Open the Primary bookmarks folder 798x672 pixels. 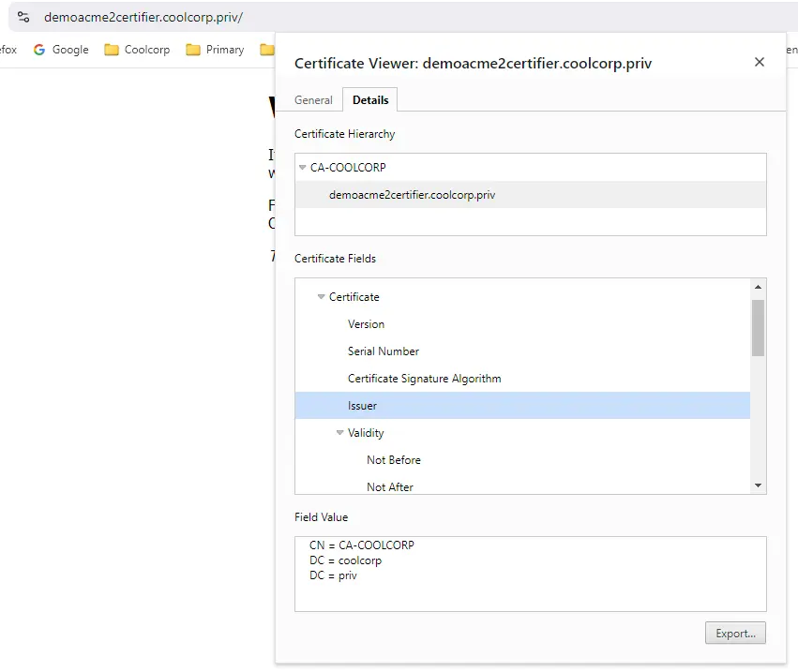click(215, 50)
